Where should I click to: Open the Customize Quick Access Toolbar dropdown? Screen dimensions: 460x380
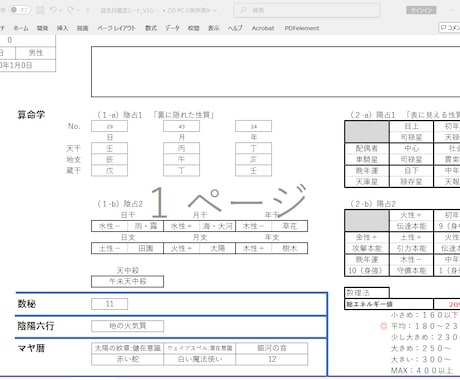point(88,11)
